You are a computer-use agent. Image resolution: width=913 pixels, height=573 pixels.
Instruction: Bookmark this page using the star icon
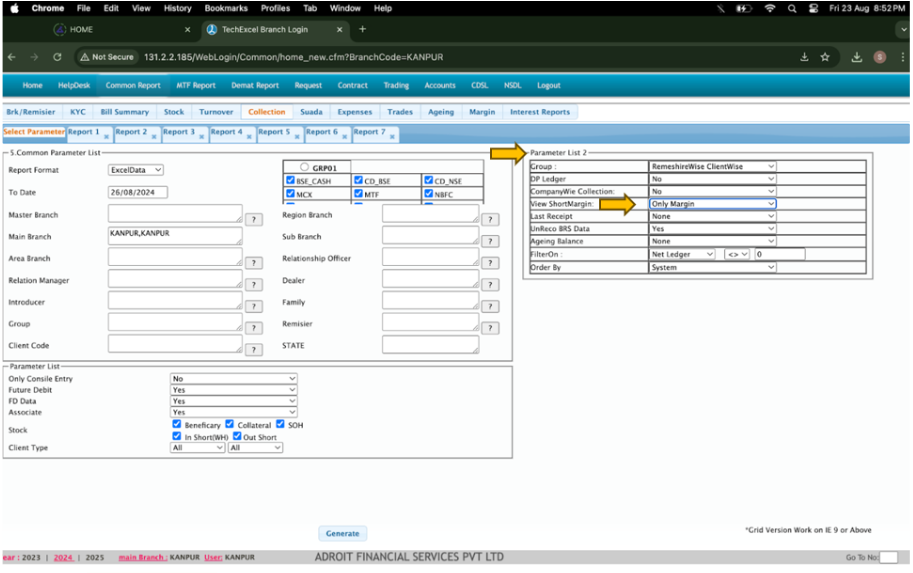click(x=825, y=57)
